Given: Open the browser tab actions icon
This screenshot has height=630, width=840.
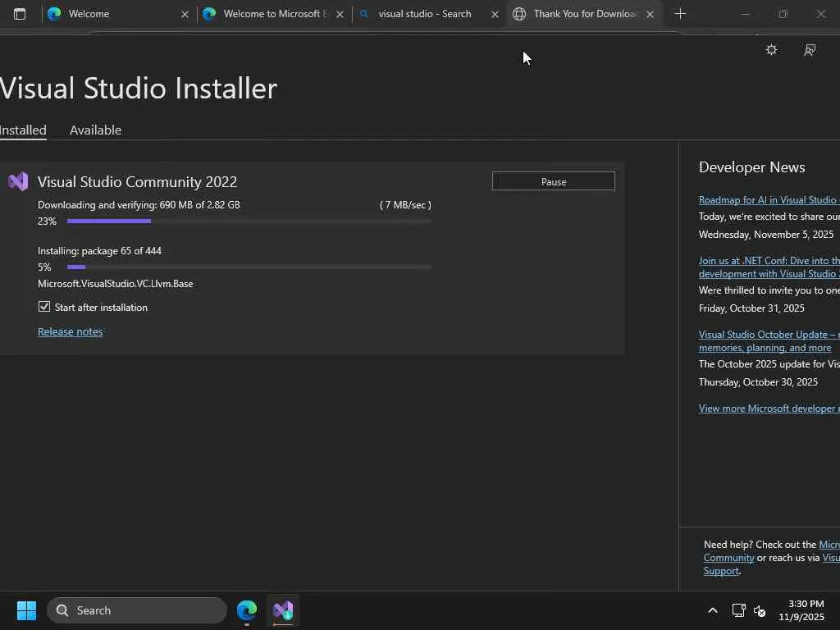Looking at the screenshot, I should [x=20, y=14].
